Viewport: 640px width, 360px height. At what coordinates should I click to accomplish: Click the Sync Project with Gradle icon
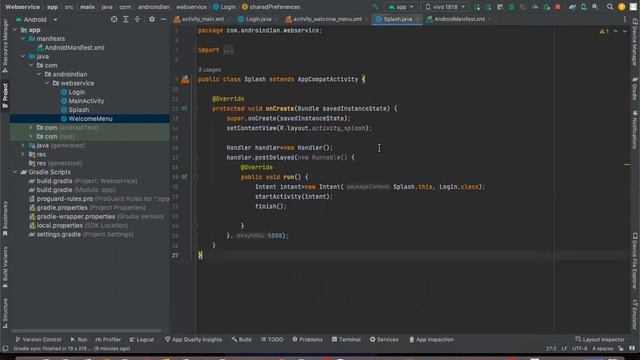[572, 7]
